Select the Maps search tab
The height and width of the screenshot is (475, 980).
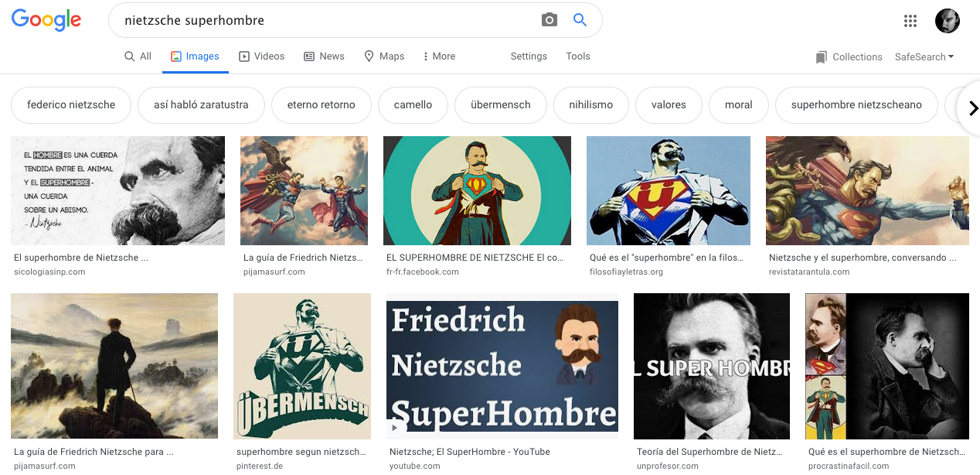tap(384, 56)
